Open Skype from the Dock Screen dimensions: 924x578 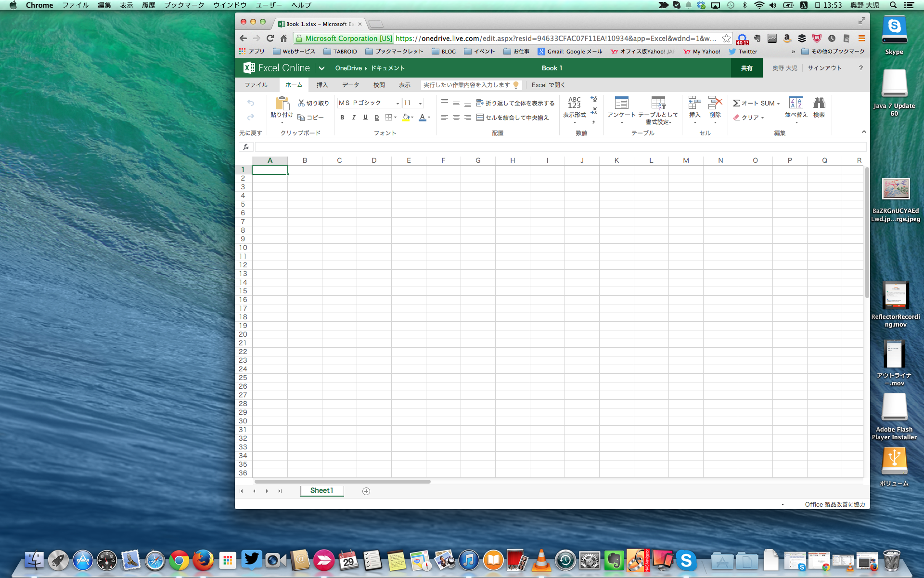(686, 560)
